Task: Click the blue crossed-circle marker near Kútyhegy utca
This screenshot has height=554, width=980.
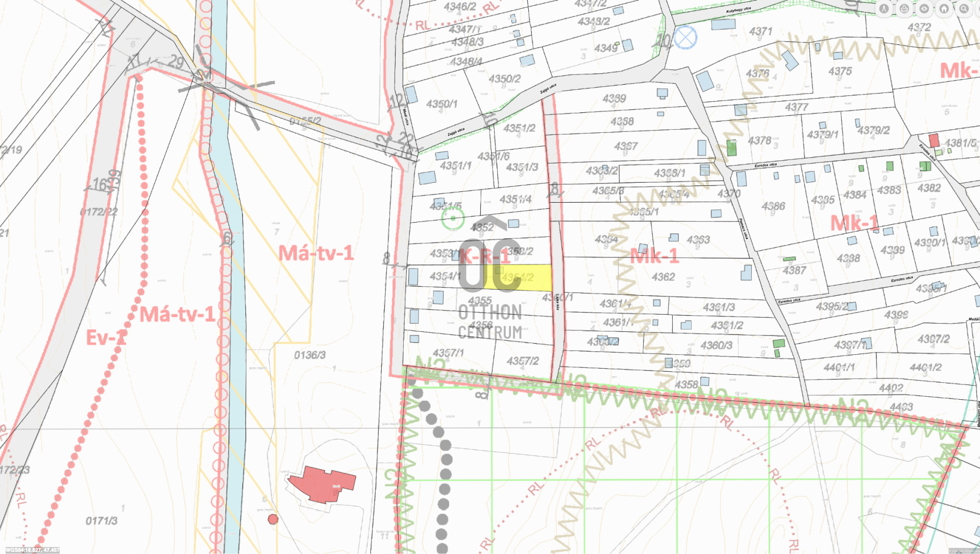Action: pos(685,37)
